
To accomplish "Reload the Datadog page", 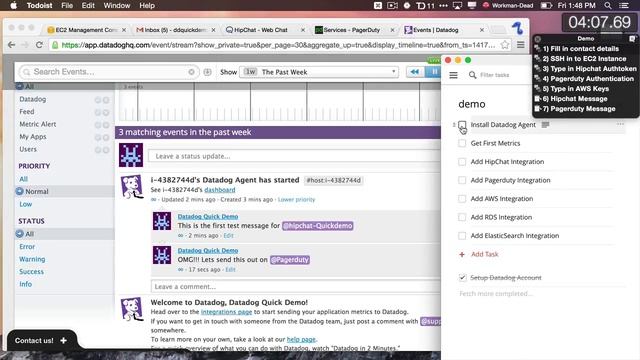I will coord(39,45).
